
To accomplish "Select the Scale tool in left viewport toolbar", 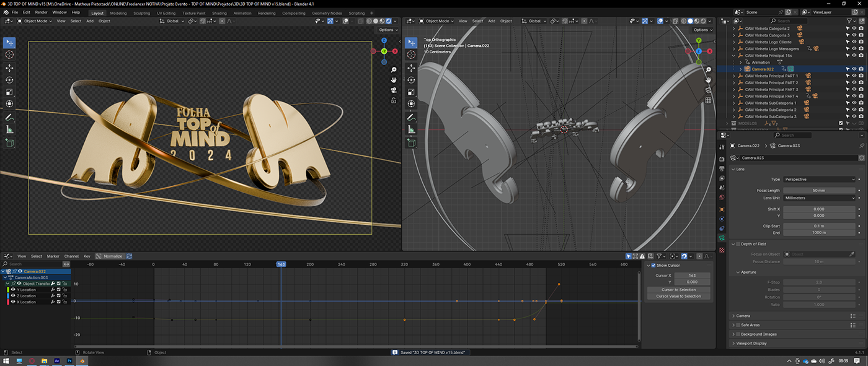I will 9,92.
